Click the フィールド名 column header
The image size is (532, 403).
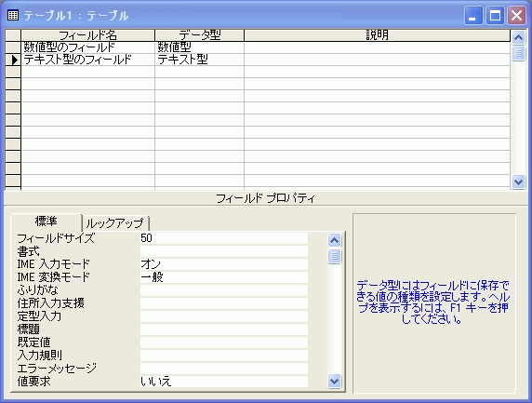[x=87, y=35]
